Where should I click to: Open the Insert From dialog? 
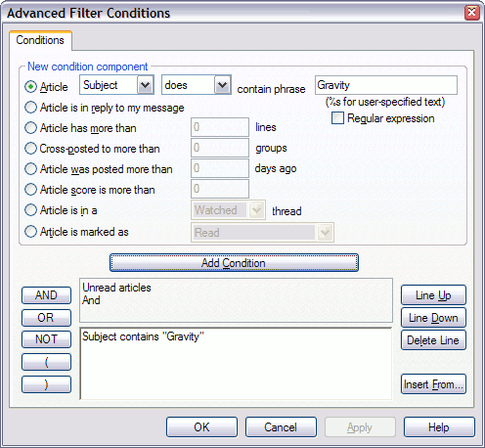[433, 384]
